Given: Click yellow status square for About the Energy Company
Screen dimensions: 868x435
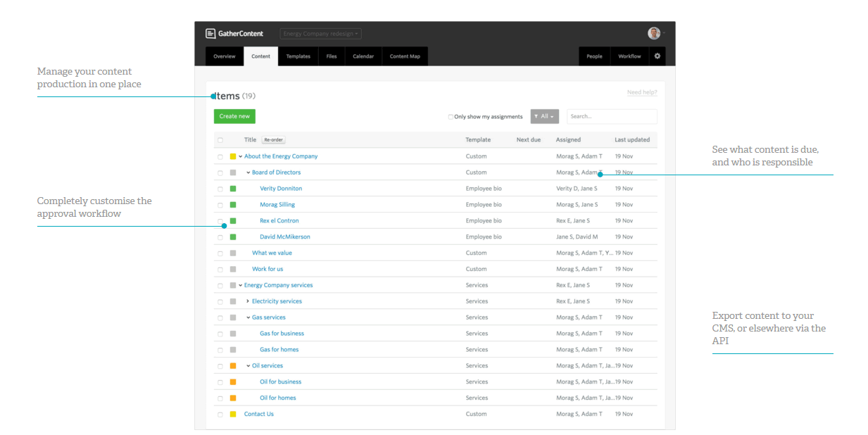Looking at the screenshot, I should point(233,156).
